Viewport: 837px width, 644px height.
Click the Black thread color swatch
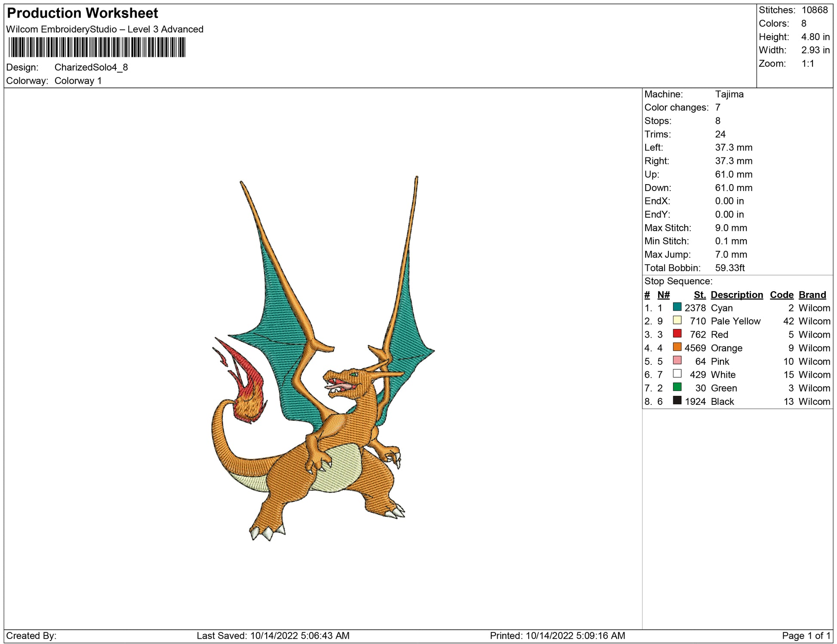pos(677,401)
